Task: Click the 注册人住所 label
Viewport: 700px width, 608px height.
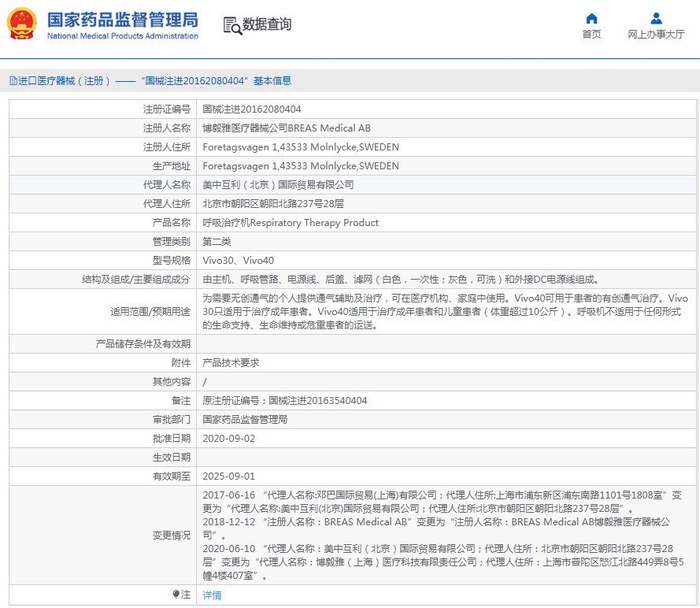Action: [x=166, y=147]
